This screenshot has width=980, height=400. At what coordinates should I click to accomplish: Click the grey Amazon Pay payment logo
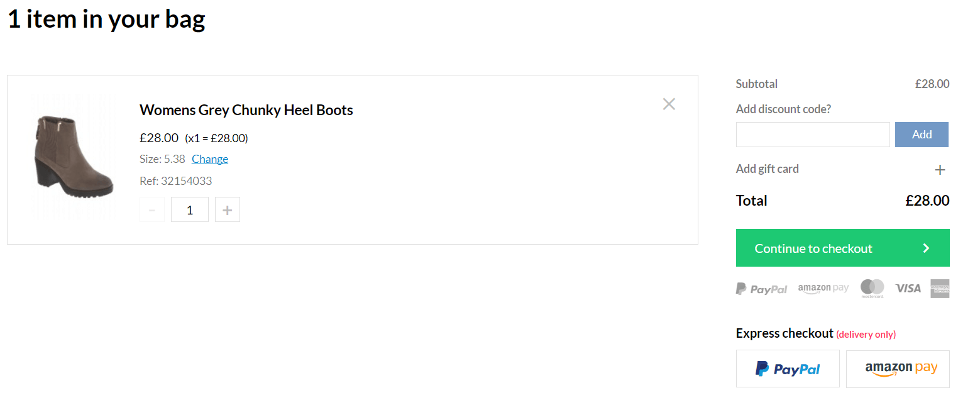coord(823,288)
